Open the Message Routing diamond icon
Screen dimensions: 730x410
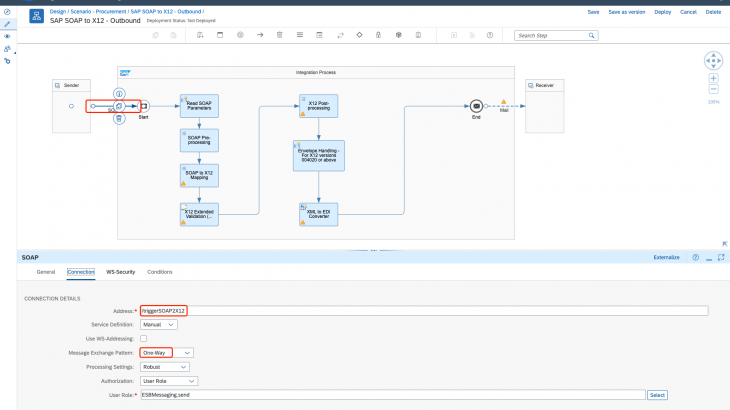[x=359, y=35]
